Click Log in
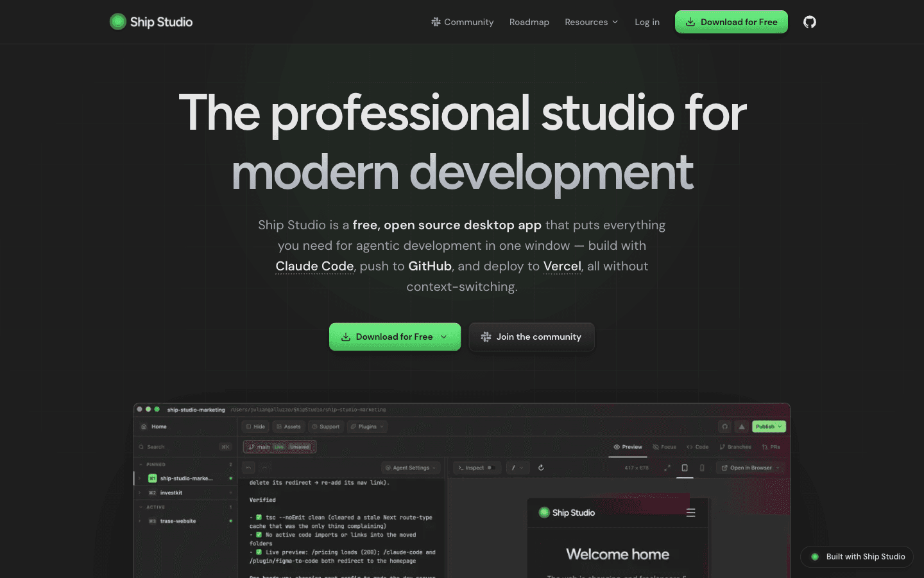Screen dimensions: 924x578 coord(647,22)
